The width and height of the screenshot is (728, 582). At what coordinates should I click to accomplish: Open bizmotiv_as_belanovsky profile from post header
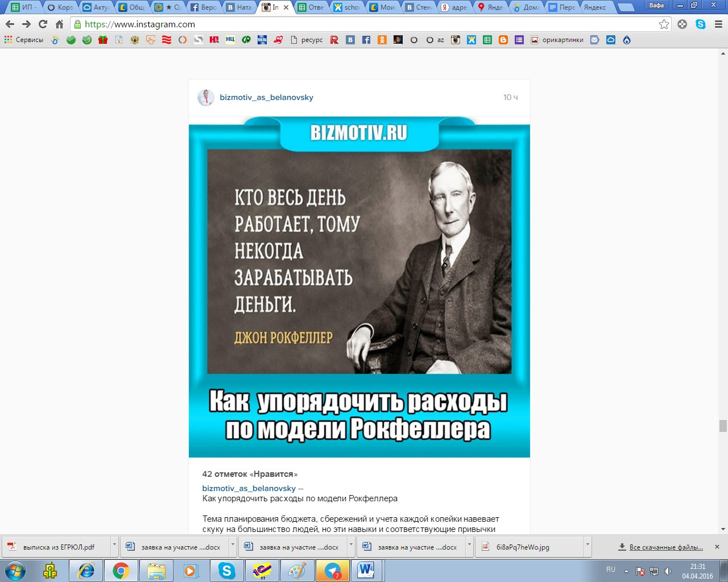[266, 97]
